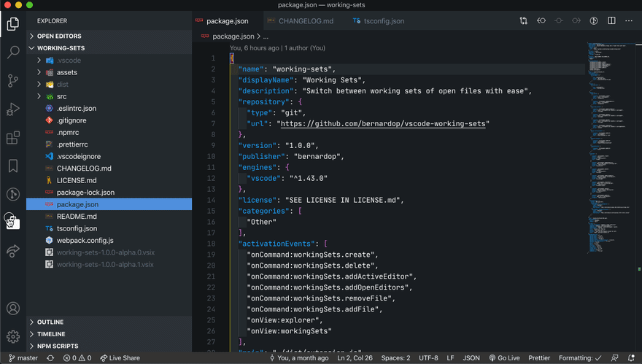The width and height of the screenshot is (642, 364).
Task: Switch to the tsconfig.json tab
Action: (384, 21)
